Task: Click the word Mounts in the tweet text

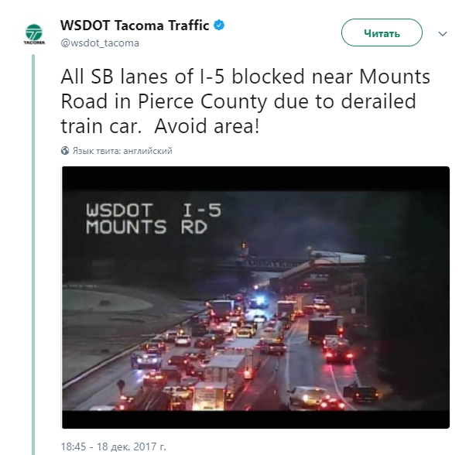Action: 395,76
